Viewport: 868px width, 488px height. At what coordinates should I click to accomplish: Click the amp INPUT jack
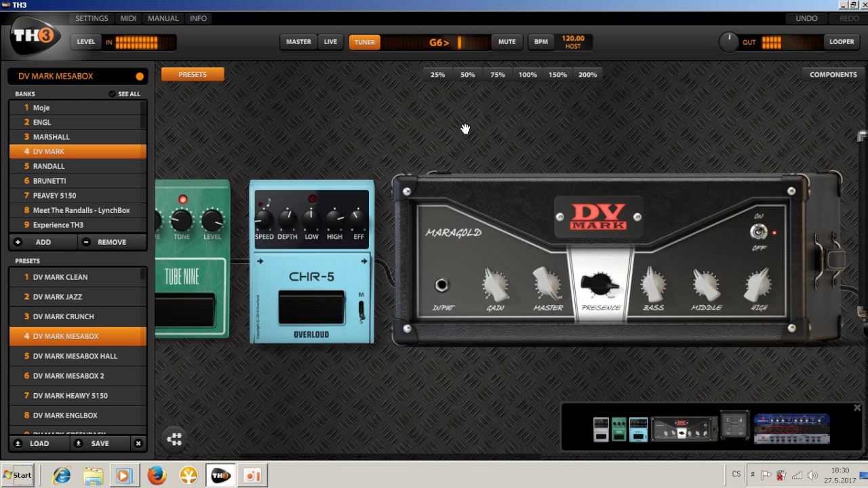tap(442, 285)
